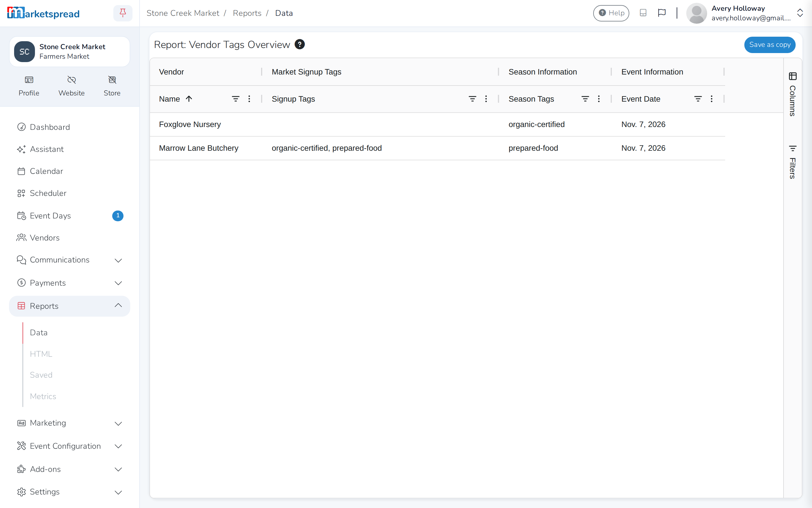Screen dimensions: 812x508
Task: Click the Stone Creek Market breadcrumb link
Action: 183,13
